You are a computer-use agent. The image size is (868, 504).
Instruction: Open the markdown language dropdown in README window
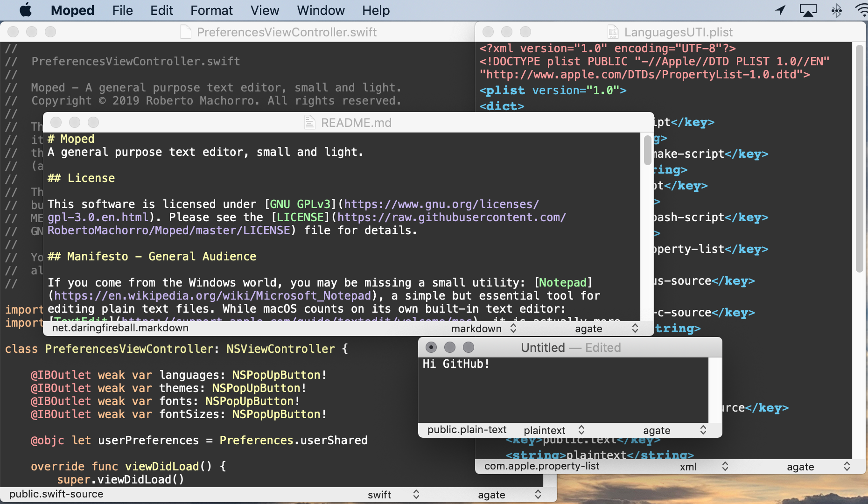pos(483,329)
